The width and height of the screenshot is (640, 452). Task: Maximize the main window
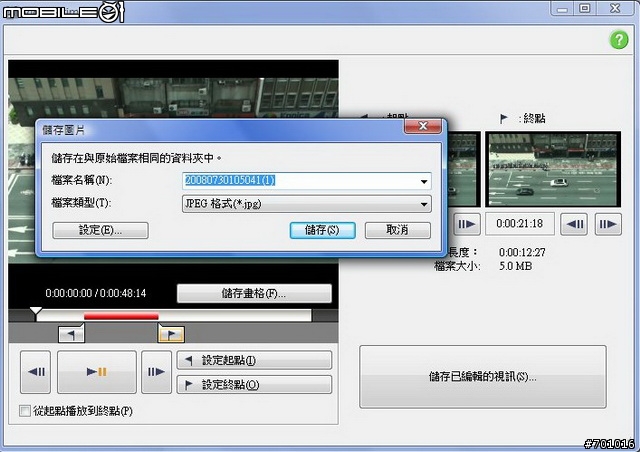(584, 8)
